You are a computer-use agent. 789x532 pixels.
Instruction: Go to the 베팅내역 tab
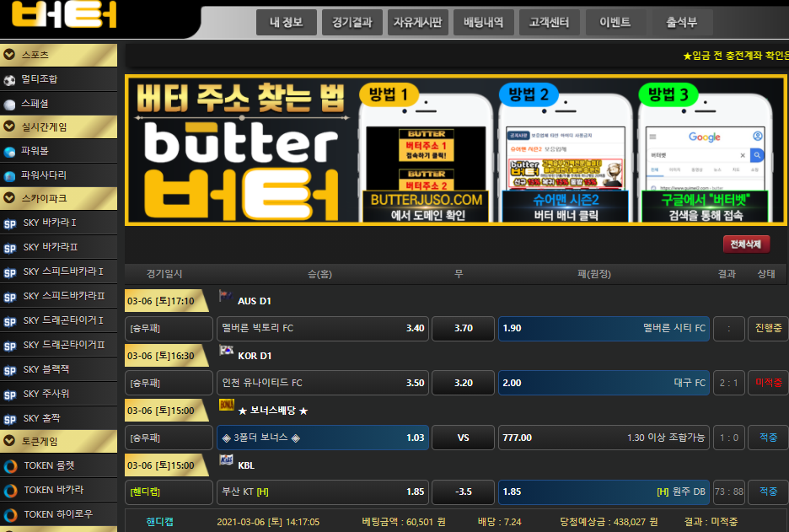coord(483,23)
